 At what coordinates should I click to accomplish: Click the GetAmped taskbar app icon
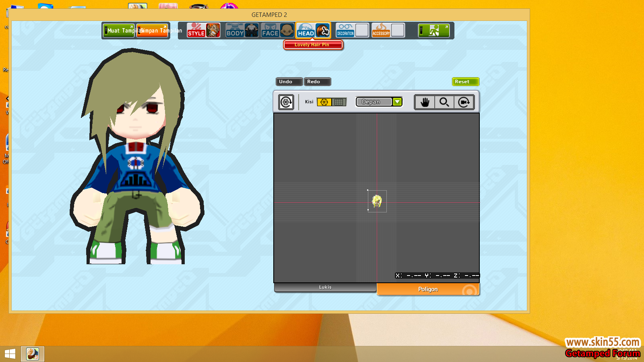pos(33,354)
